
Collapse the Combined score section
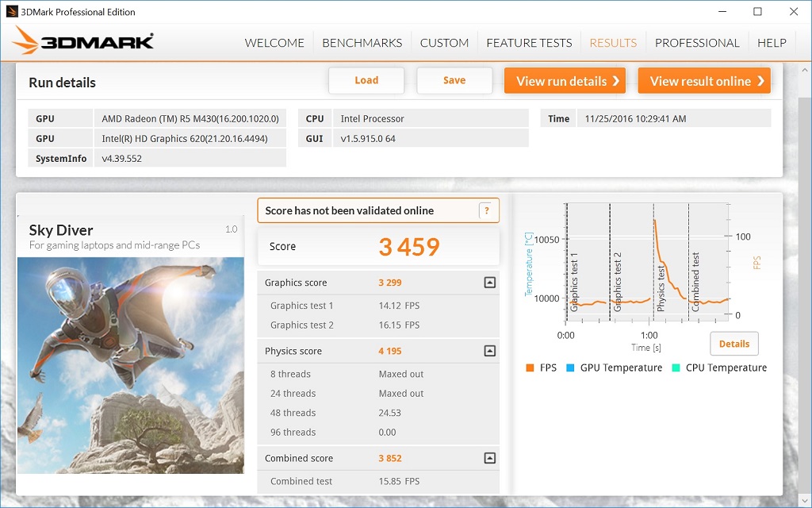(489, 458)
